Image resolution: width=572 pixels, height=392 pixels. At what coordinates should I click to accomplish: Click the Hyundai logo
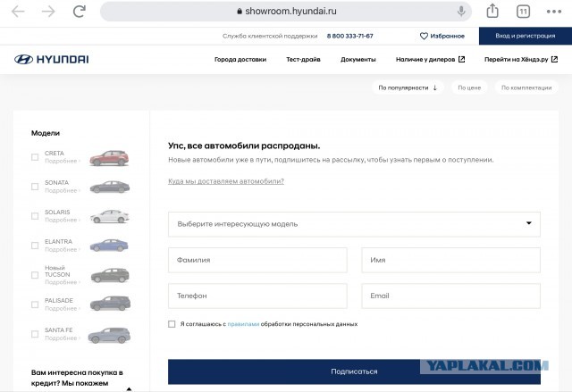point(52,60)
